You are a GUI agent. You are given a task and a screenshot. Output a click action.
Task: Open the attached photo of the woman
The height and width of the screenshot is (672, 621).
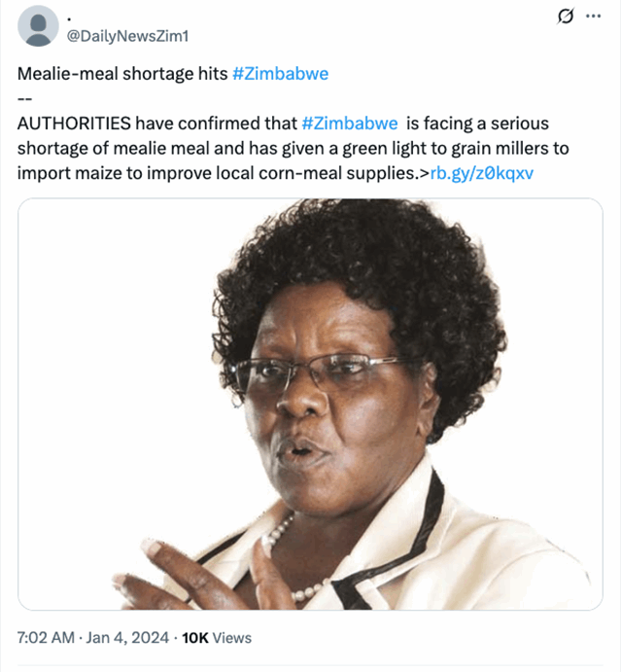(x=310, y=404)
